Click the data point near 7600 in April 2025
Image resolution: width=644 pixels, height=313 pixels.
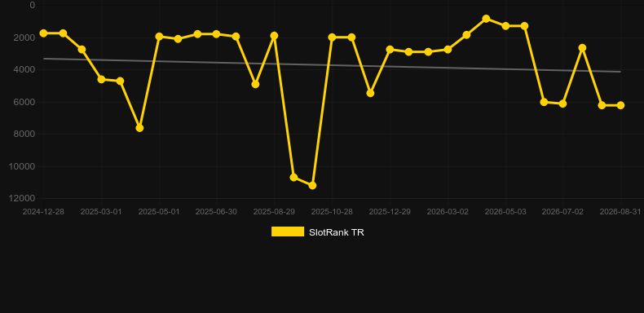(139, 128)
